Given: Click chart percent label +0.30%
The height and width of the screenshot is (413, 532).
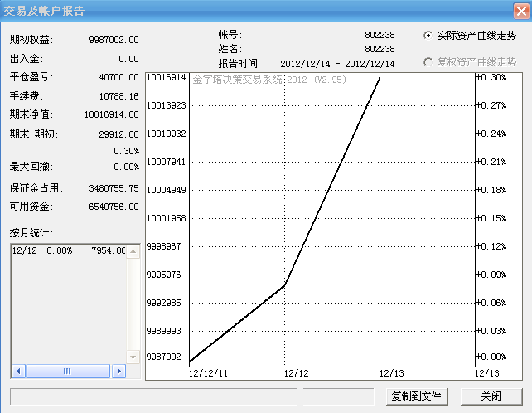Looking at the screenshot, I should (x=491, y=77).
